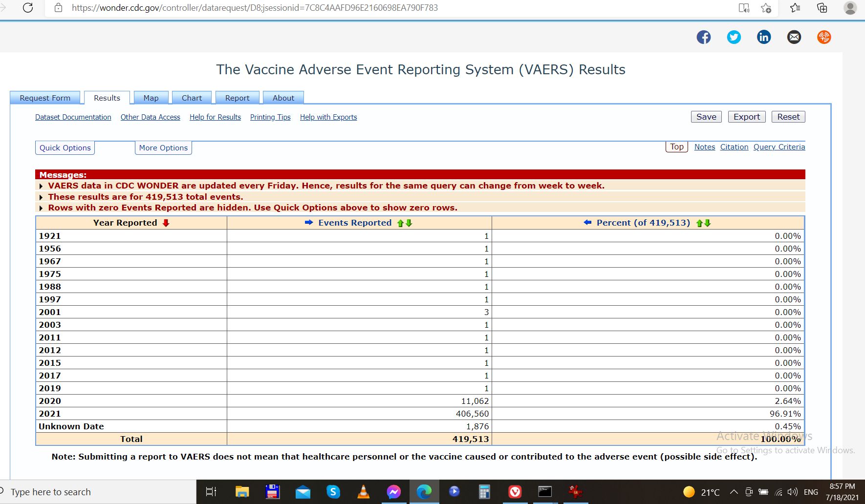Open the Quick Options panel
Viewport: 865px width, 504px height.
click(x=65, y=148)
